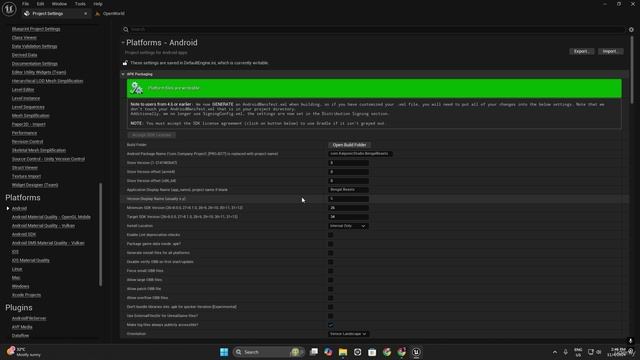Show hidden system tray icons
Image resolution: width=640 pixels, height=360 pixels.
coord(555,352)
